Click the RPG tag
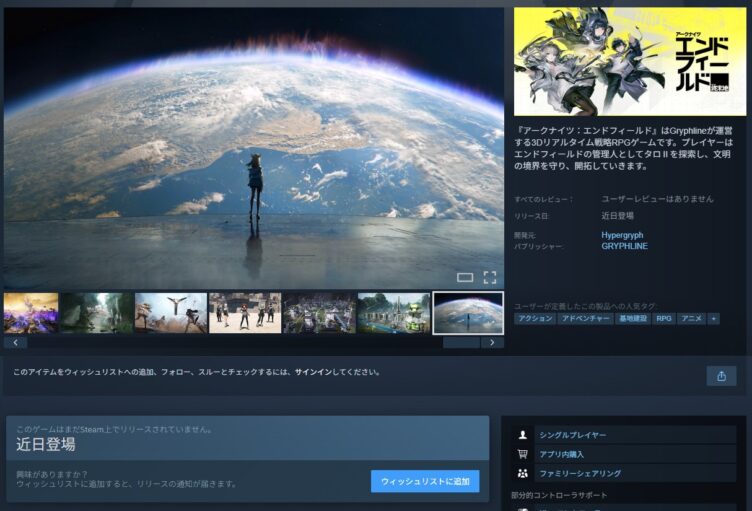Viewport: 752px width, 511px height. (x=664, y=319)
